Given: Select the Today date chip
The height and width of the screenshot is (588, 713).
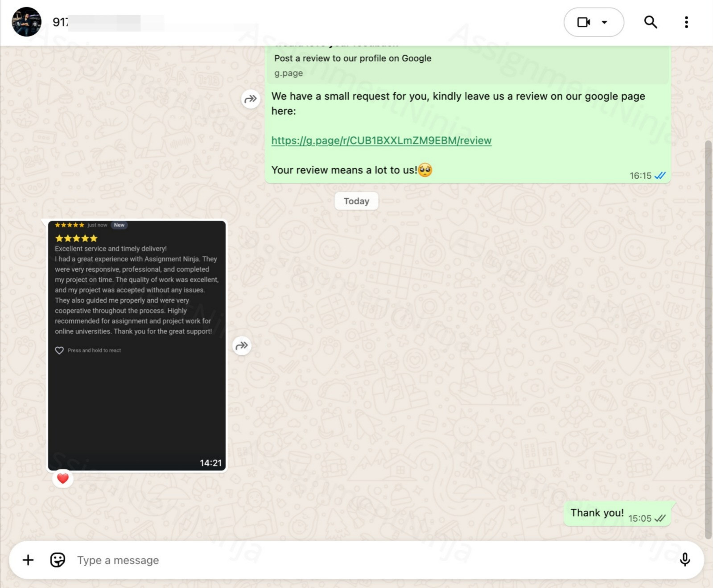Looking at the screenshot, I should [x=357, y=201].
